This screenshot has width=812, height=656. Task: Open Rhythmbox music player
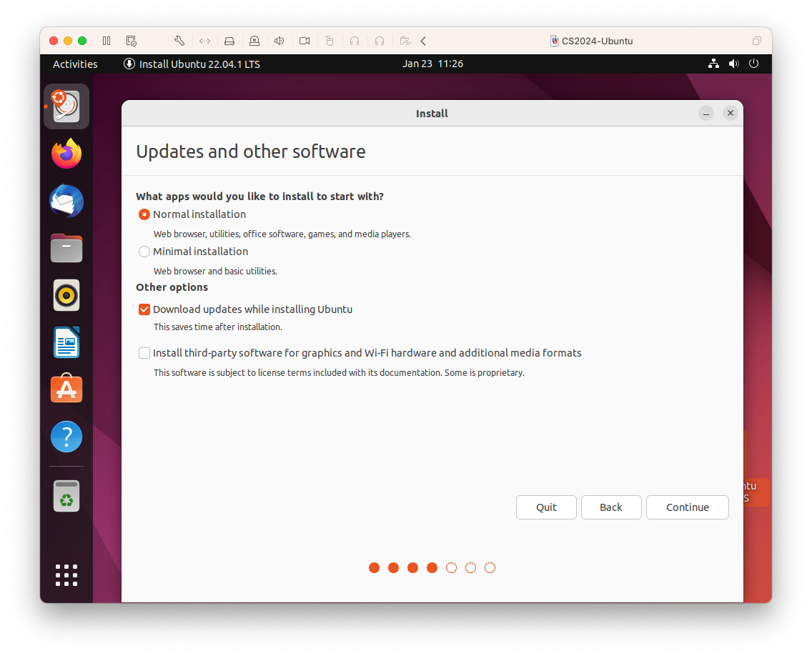pyautogui.click(x=66, y=295)
